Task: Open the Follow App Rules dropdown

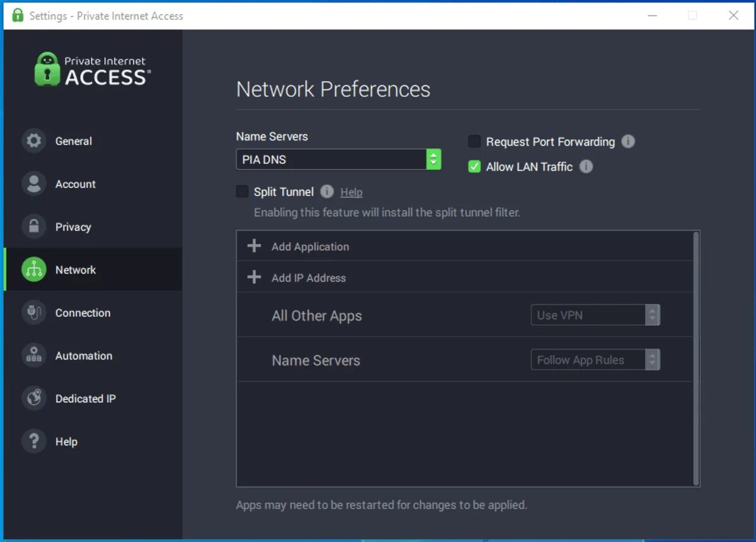Action: pyautogui.click(x=595, y=360)
